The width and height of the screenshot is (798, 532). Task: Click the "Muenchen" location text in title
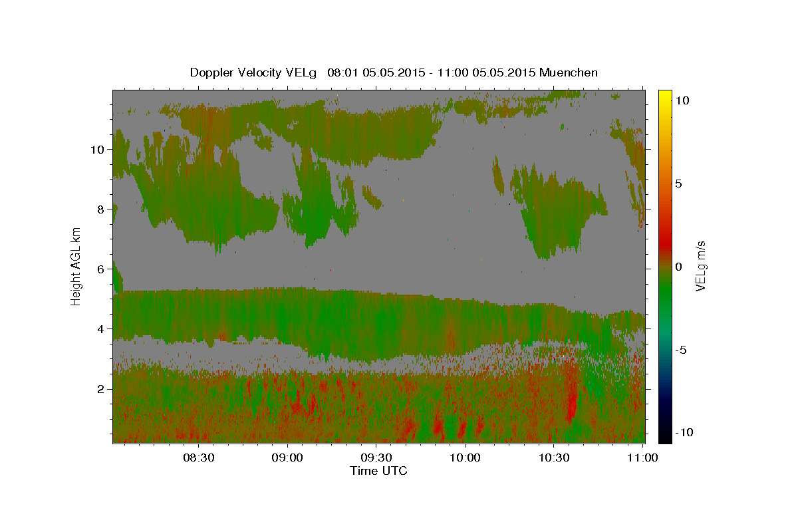(x=569, y=72)
